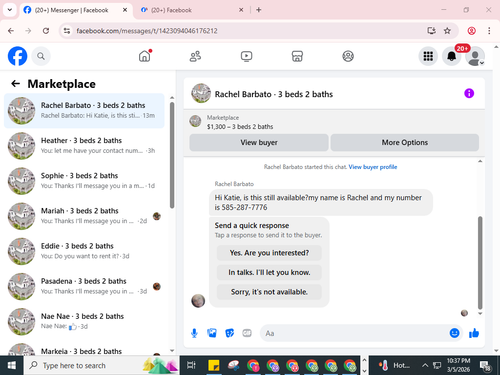Open the Chrome three-dot menu
The width and height of the screenshot is (500, 375).
pyautogui.click(x=489, y=31)
